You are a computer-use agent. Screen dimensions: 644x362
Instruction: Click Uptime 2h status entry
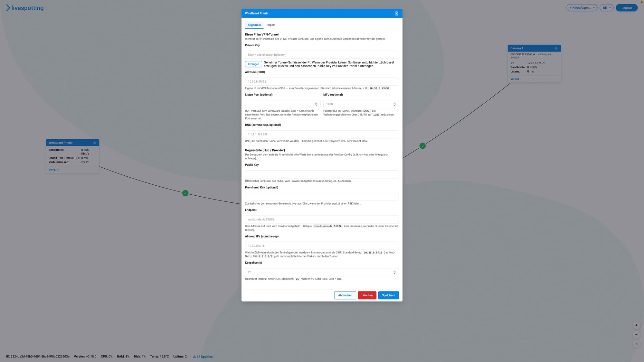(181, 357)
